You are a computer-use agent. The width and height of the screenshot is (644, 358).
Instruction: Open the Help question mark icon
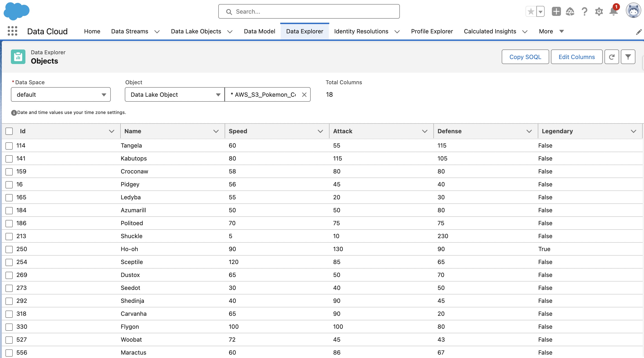(584, 11)
